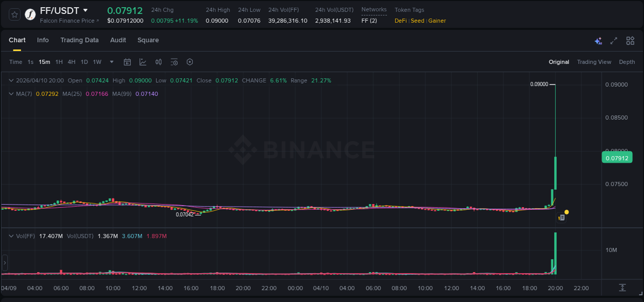This screenshot has height=302, width=644.
Task: Open the indicators settings icon
Action: (174, 62)
